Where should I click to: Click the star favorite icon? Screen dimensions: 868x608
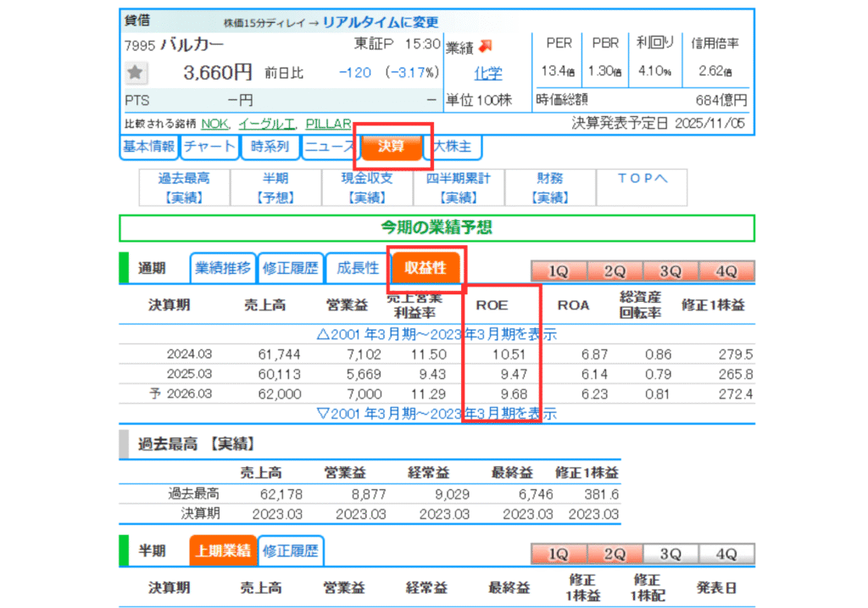(136, 74)
